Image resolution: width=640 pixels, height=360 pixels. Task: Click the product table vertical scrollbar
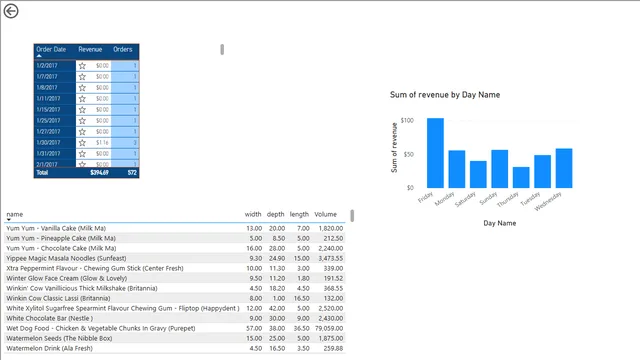[x=352, y=216]
